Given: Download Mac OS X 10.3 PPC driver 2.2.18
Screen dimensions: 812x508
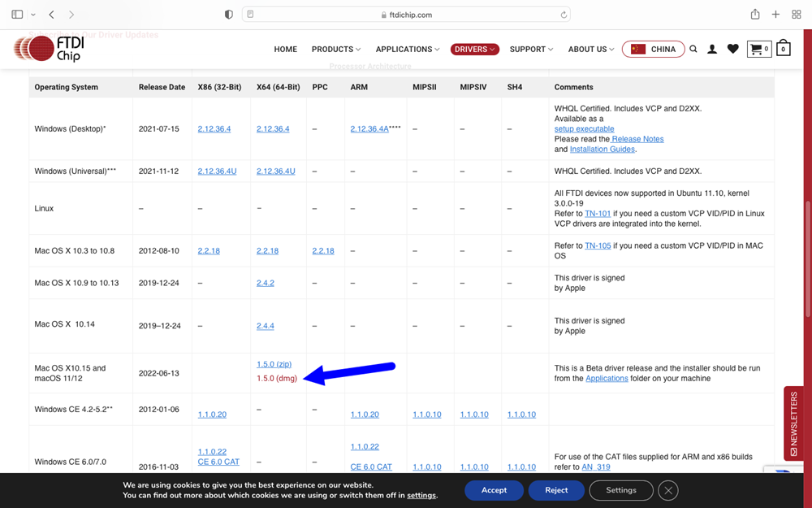Looking at the screenshot, I should [323, 251].
